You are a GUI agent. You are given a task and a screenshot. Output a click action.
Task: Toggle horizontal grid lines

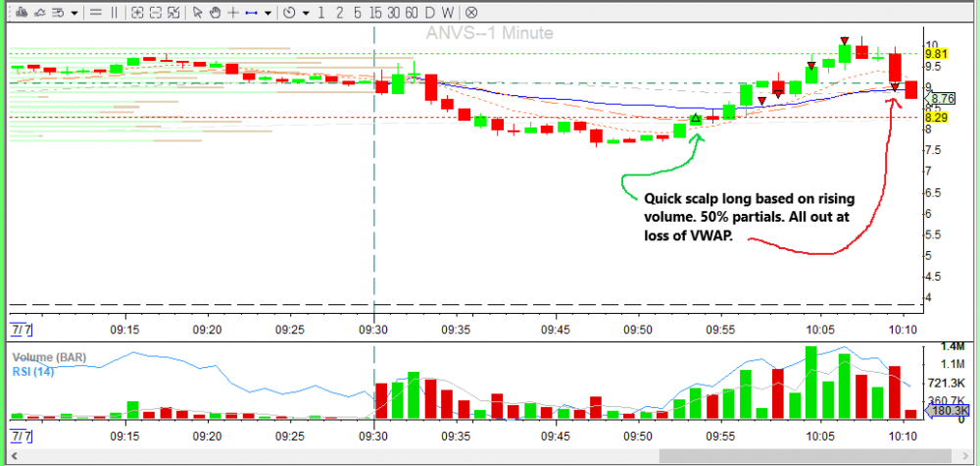point(96,13)
